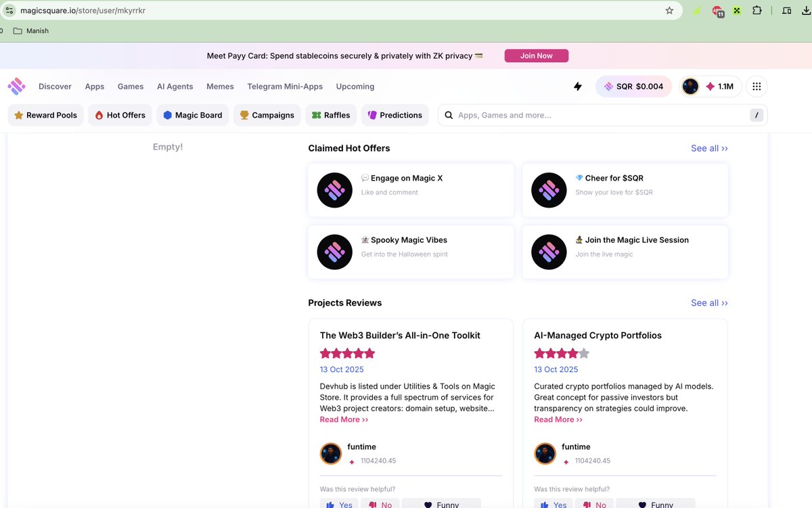
Task: Open Reward Pools
Action: 46,115
